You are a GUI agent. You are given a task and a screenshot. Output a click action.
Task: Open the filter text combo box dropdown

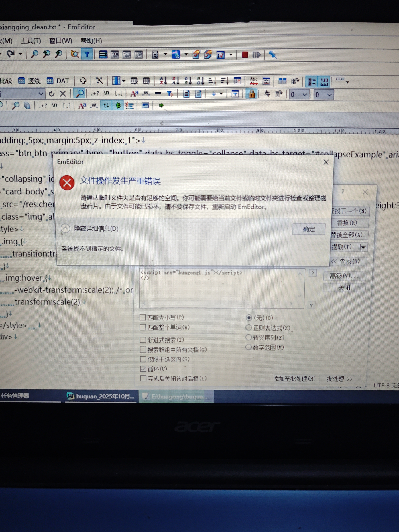pos(41,94)
